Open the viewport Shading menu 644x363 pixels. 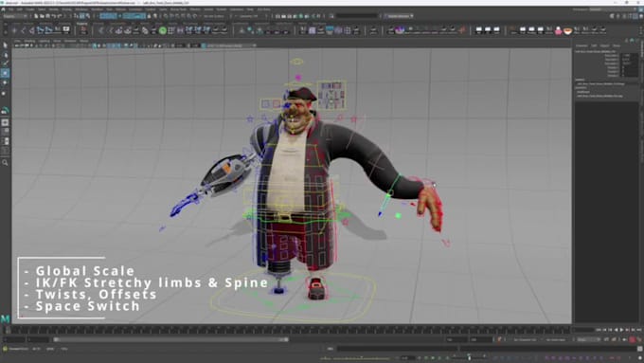29,41
